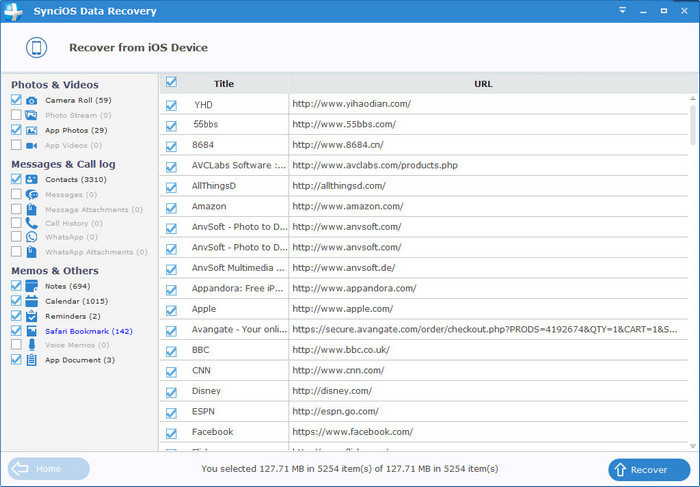Toggle the Contacts checkbox
This screenshot has width=700, height=487.
coord(16,179)
